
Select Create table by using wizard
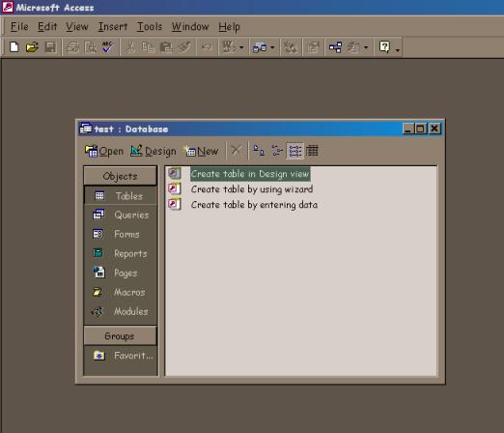click(252, 189)
